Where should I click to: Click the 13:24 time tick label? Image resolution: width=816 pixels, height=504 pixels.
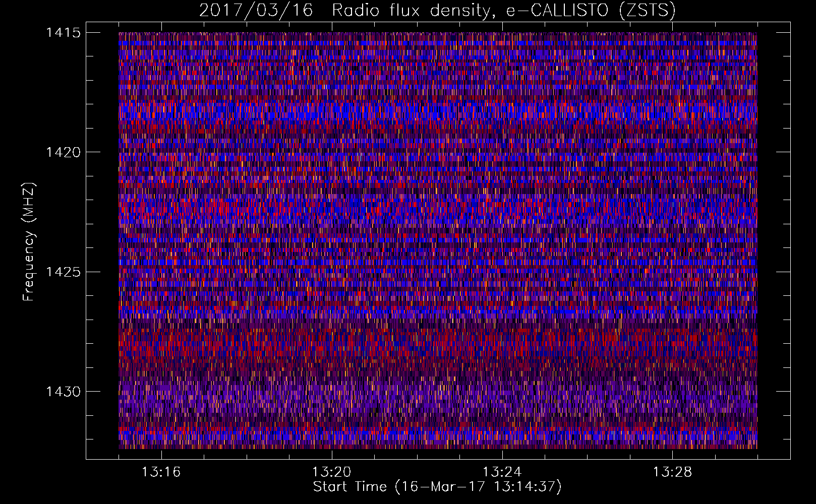[502, 472]
